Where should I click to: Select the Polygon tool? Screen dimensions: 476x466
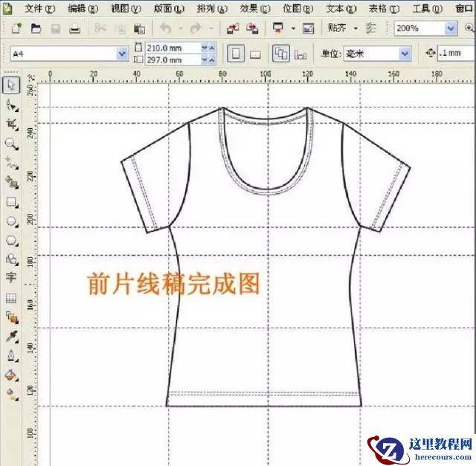pos(12,241)
